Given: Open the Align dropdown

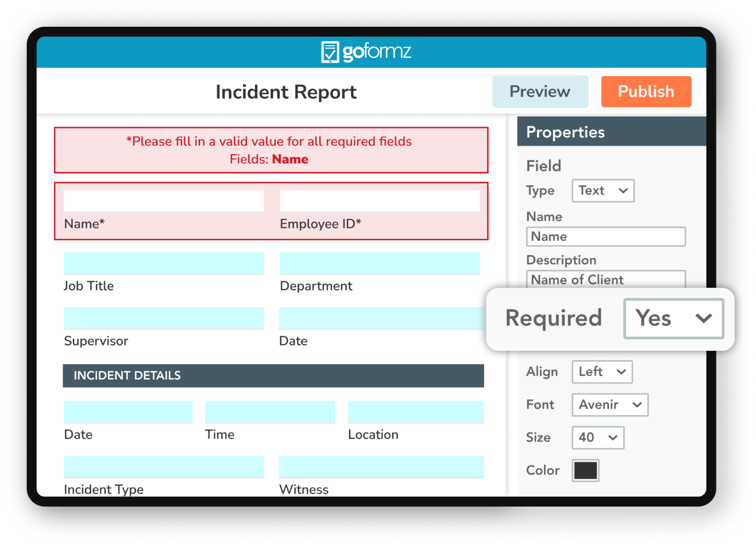Looking at the screenshot, I should tap(602, 372).
